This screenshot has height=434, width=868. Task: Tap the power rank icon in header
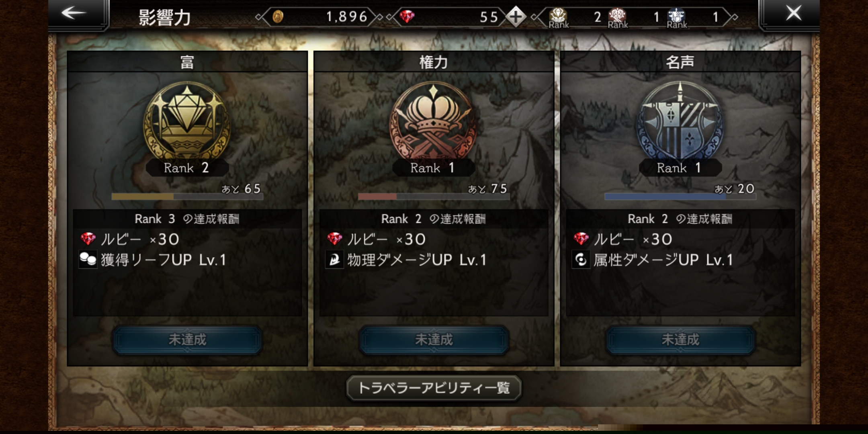point(617,18)
